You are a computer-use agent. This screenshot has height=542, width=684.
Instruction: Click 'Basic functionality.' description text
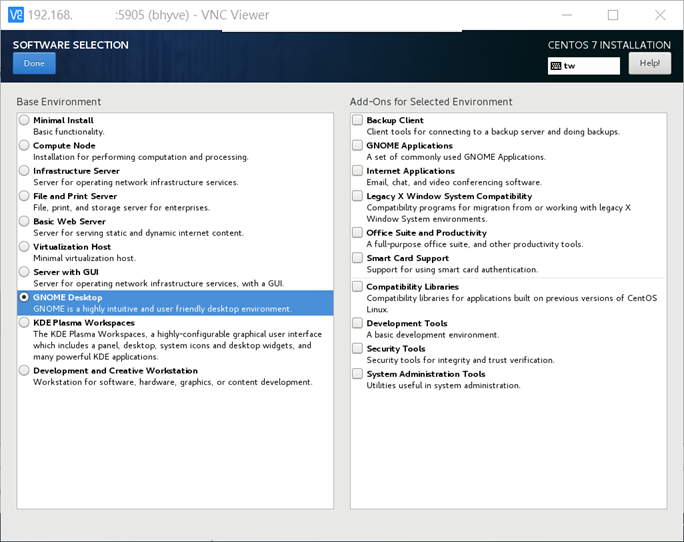pos(69,132)
